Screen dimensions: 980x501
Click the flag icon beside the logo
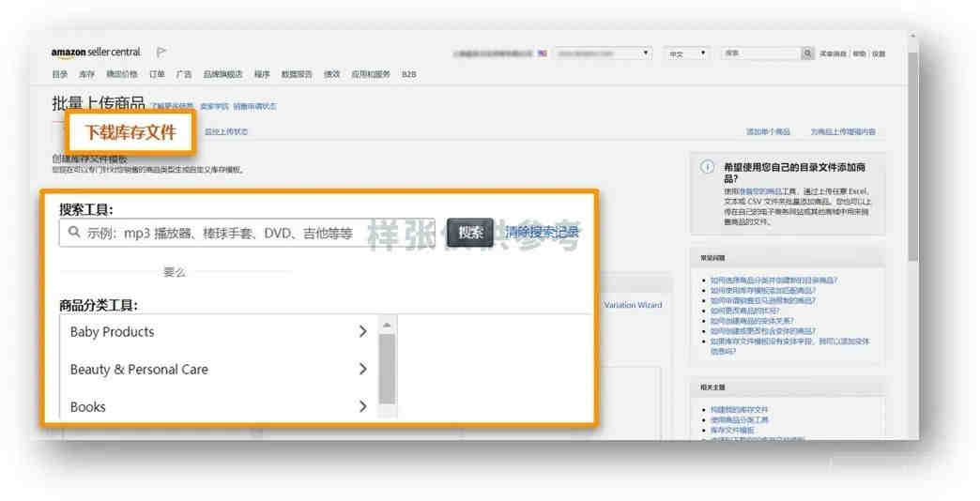(161, 53)
